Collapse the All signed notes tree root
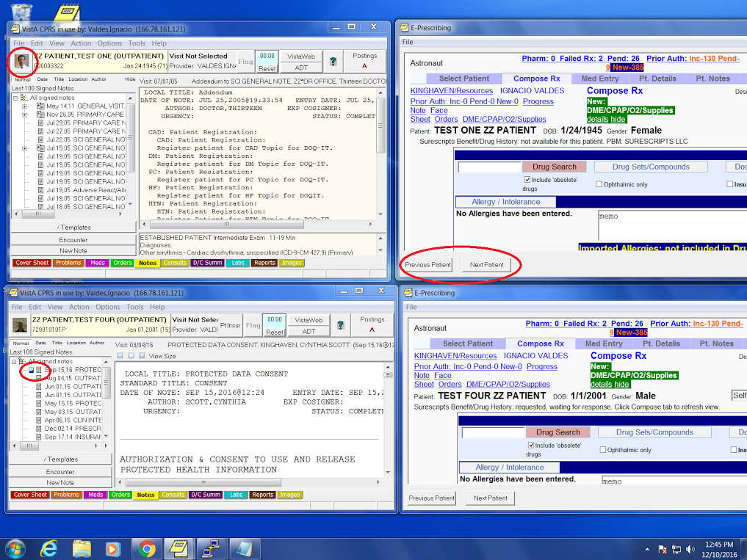 (x=15, y=98)
